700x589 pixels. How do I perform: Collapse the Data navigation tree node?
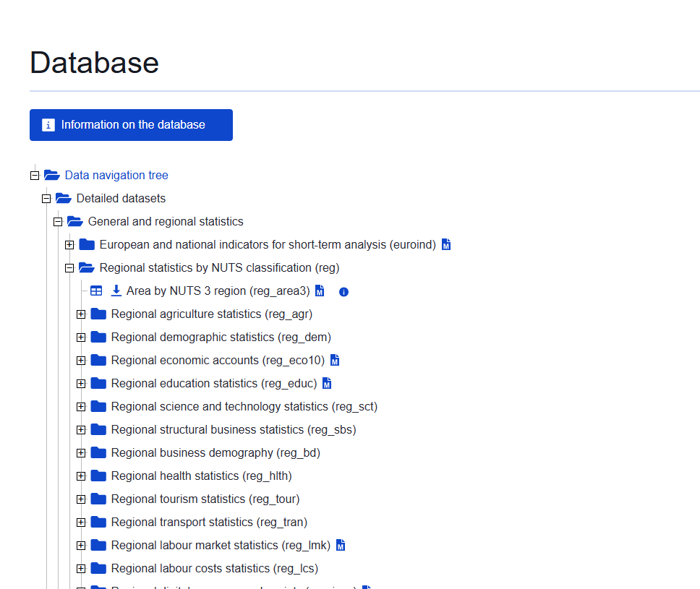pyautogui.click(x=35, y=176)
